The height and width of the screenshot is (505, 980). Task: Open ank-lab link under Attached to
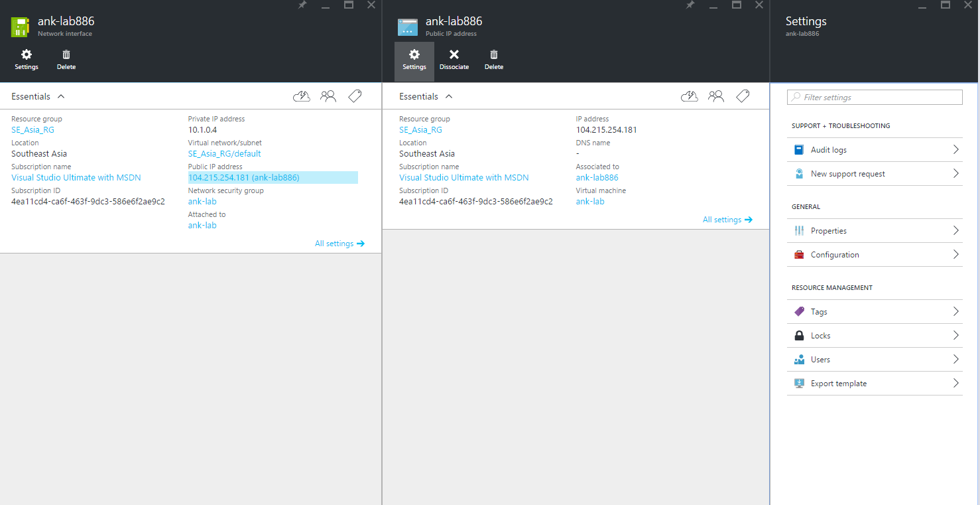(202, 226)
